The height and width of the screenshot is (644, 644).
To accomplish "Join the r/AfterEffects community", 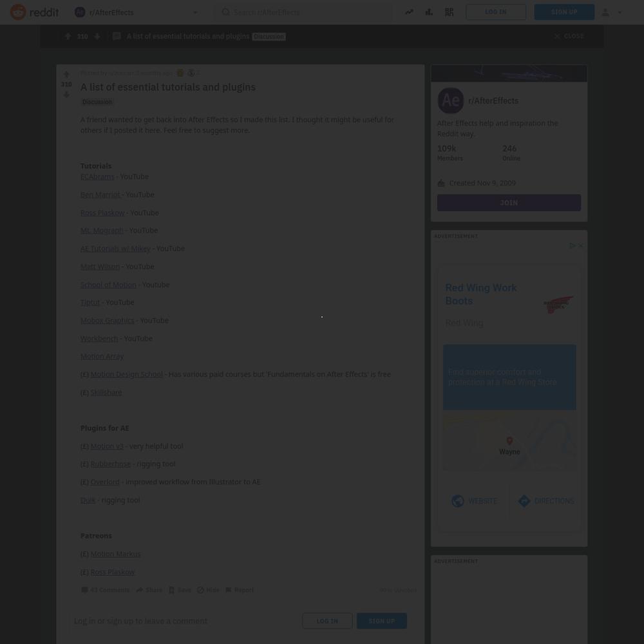I will coord(509,203).
